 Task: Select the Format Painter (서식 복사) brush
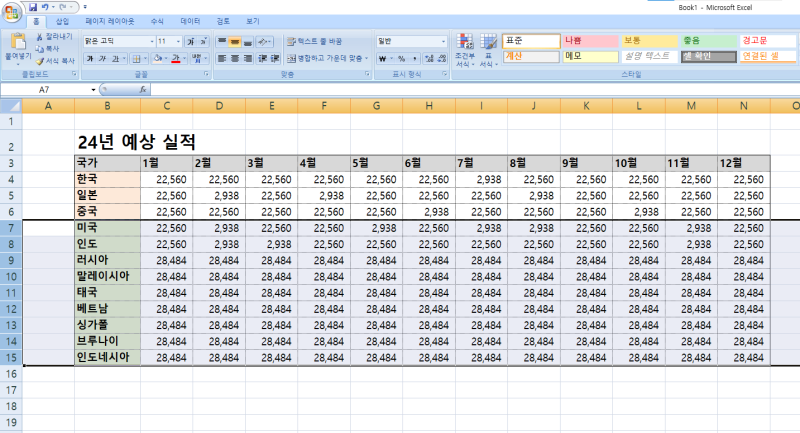40,60
